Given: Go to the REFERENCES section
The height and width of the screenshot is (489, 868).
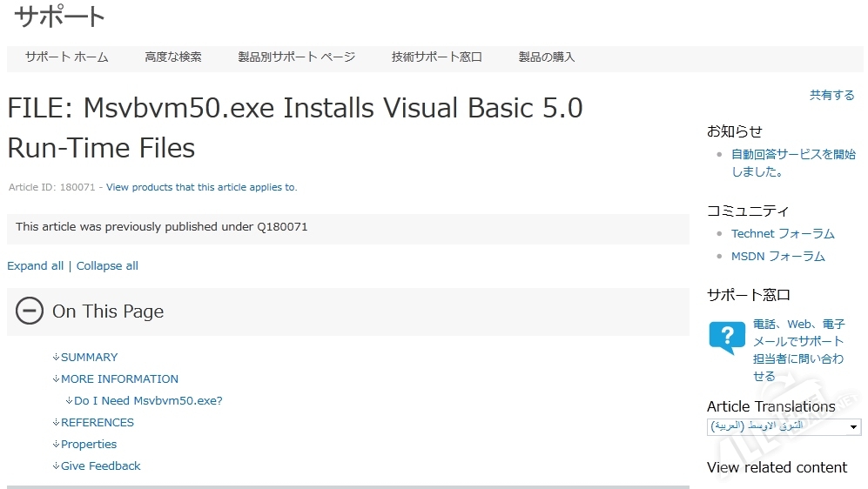Looking at the screenshot, I should (x=98, y=423).
